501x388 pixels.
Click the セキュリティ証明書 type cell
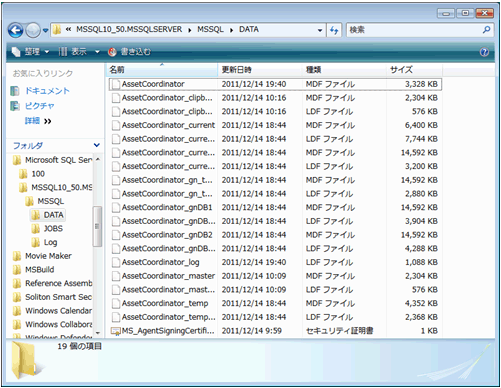(x=339, y=331)
